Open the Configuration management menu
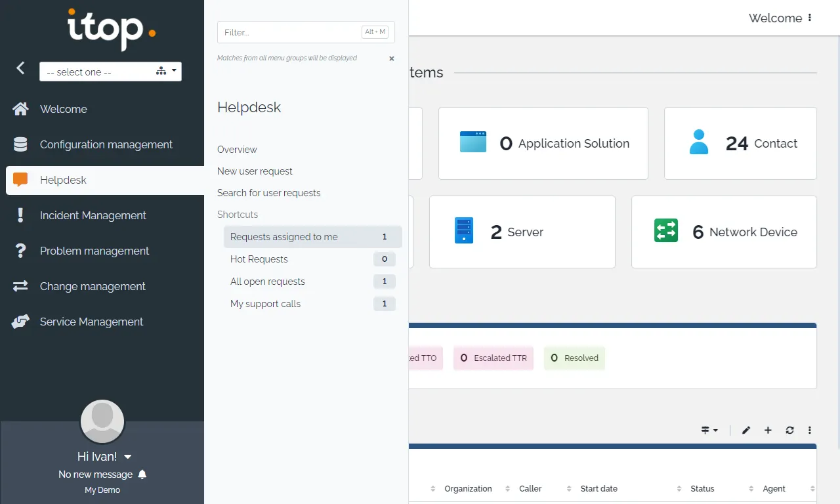 coord(105,144)
